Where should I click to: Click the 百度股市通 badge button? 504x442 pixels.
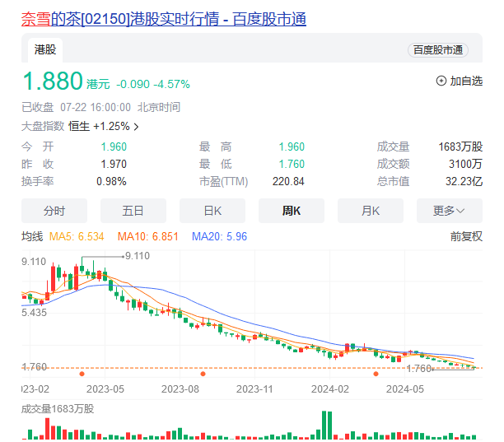437,50
